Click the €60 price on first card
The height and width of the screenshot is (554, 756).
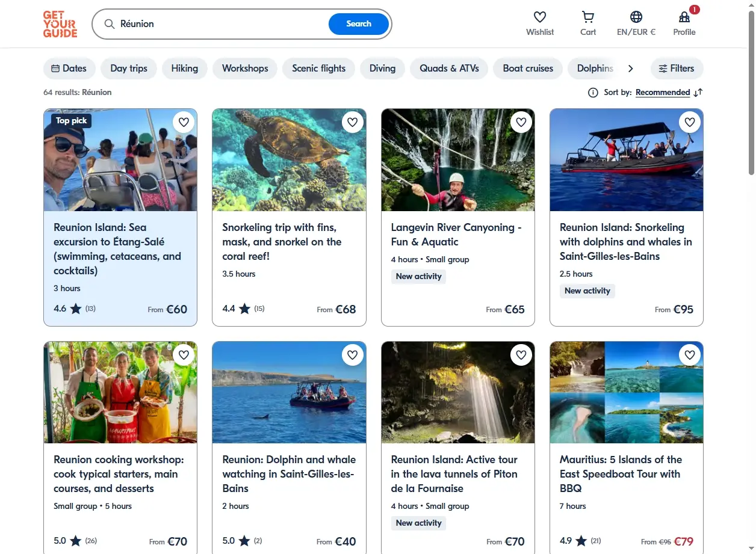176,309
